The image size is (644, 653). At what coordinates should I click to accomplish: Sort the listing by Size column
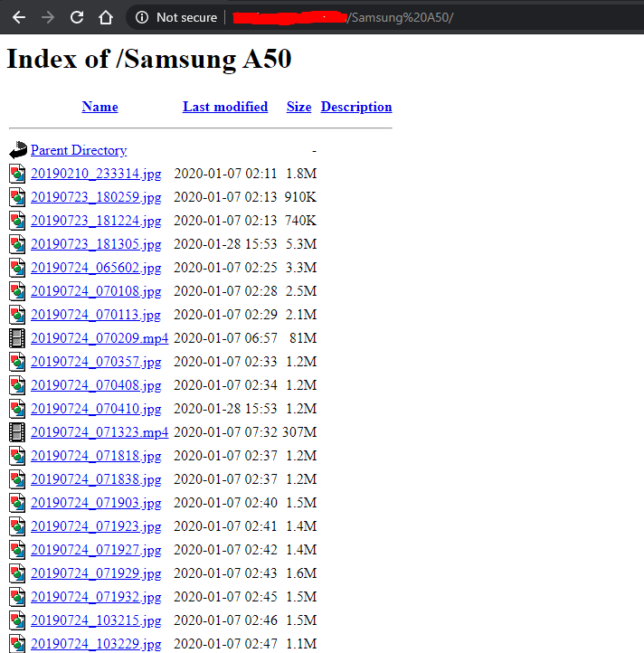(298, 107)
